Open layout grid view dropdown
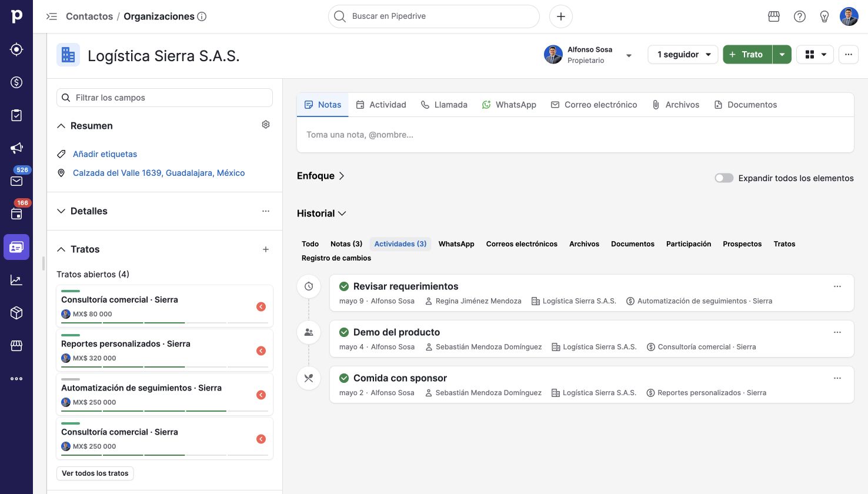Viewport: 868px width, 494px height. [x=815, y=55]
